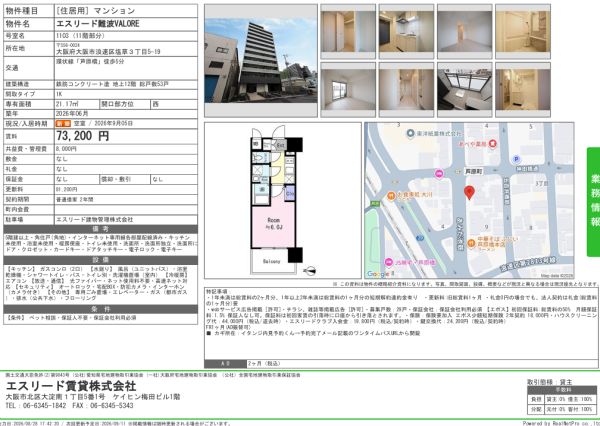
Task: Open the closet room thumbnail in top row
Action: click(x=348, y=31)
